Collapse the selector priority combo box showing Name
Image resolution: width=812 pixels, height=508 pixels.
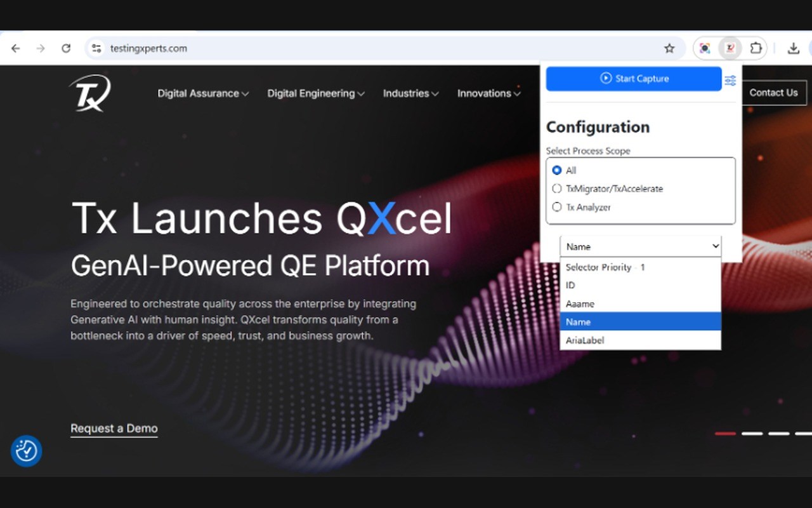pyautogui.click(x=641, y=246)
